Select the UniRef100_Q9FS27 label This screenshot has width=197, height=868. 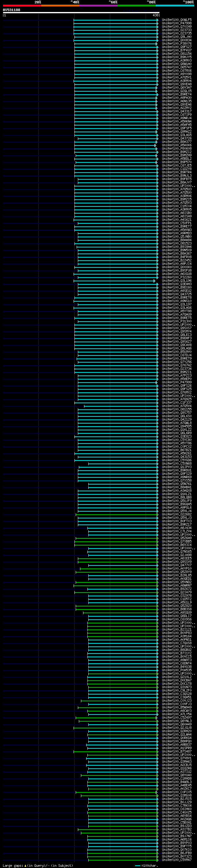(x=177, y=47)
